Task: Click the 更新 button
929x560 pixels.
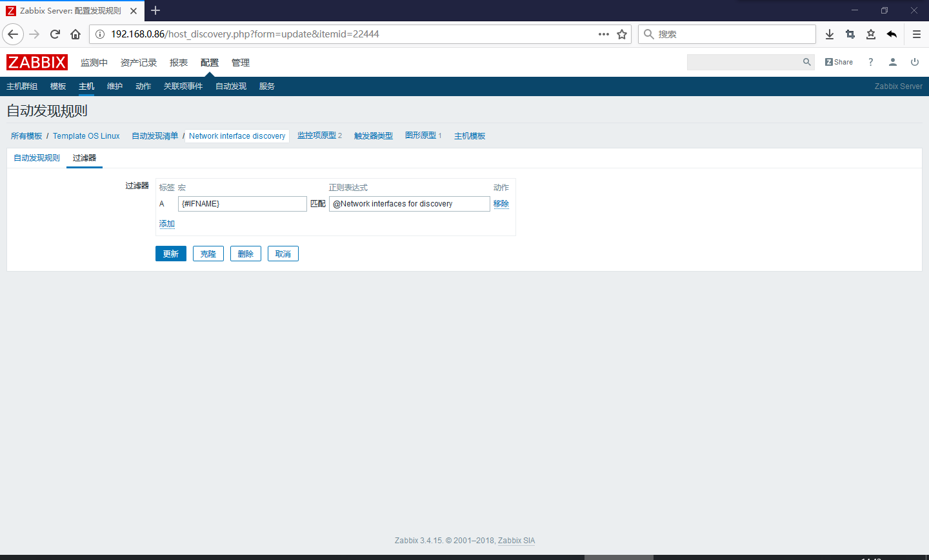Action: pyautogui.click(x=171, y=254)
